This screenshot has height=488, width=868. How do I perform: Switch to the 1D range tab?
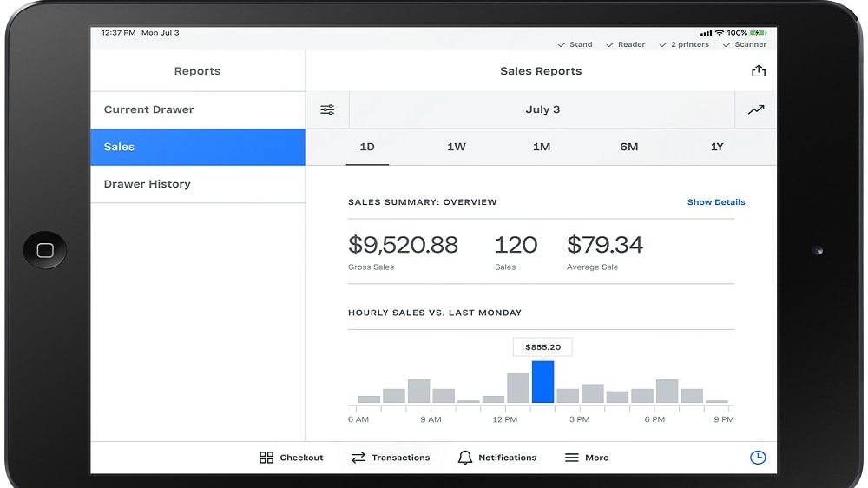[x=367, y=147]
